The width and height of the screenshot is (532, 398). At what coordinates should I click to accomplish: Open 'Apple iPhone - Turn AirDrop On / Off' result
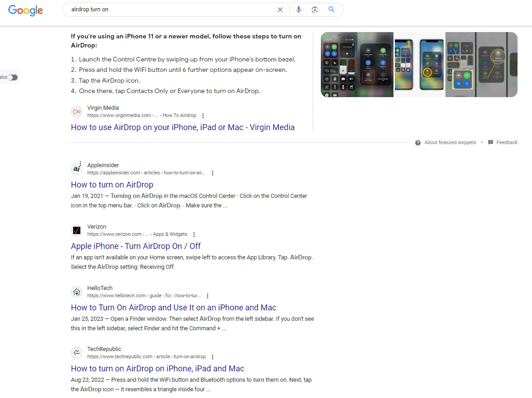tap(136, 246)
